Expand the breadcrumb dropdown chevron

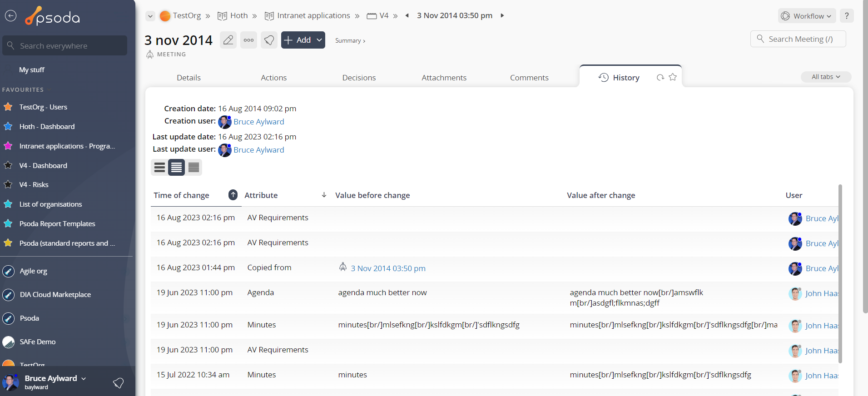[150, 16]
